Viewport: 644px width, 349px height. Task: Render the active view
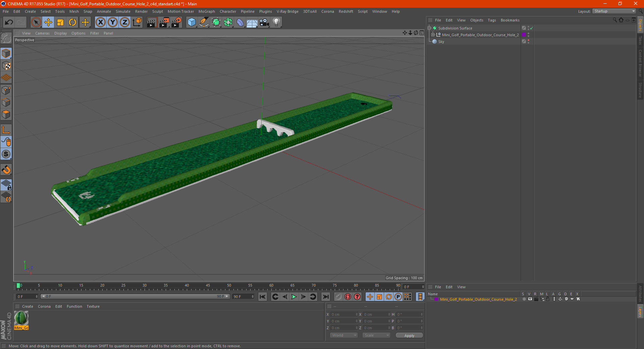point(152,22)
